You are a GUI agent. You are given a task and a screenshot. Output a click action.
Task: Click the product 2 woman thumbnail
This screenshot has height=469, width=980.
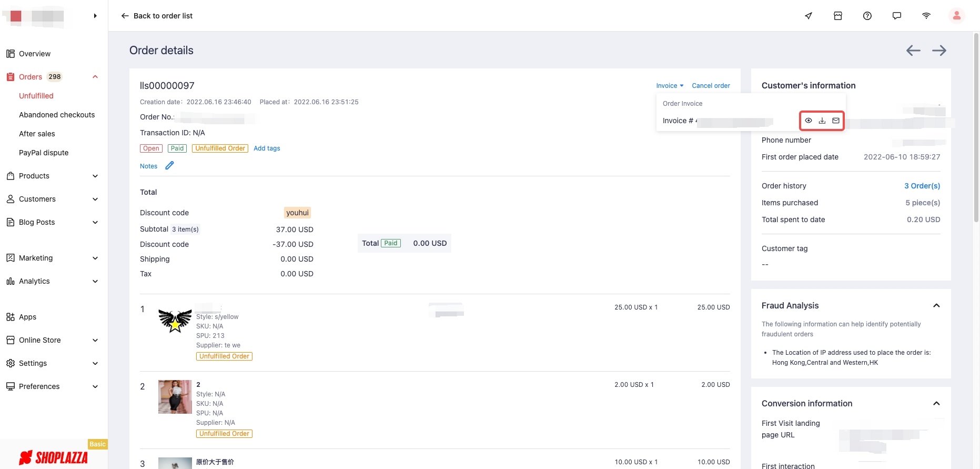pyautogui.click(x=175, y=397)
